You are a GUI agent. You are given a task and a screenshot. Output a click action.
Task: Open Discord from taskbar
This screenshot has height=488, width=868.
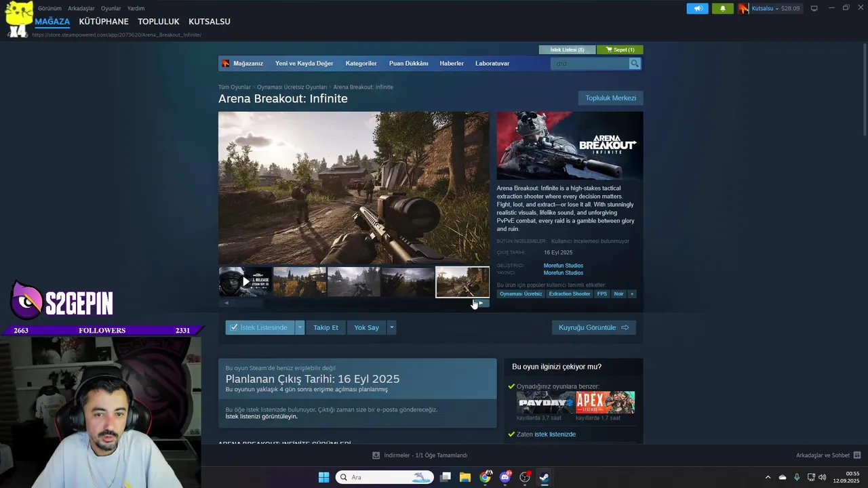(x=505, y=477)
